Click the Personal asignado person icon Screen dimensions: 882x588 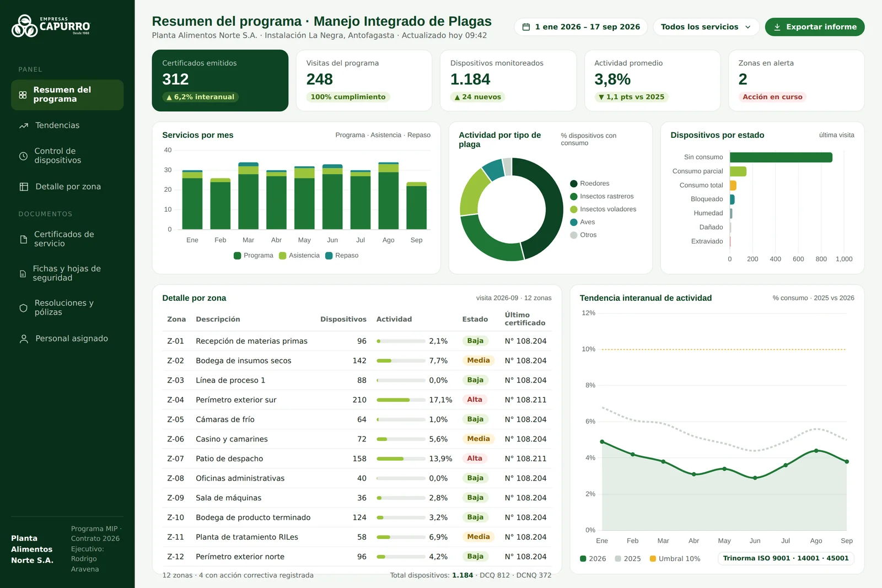tap(24, 339)
